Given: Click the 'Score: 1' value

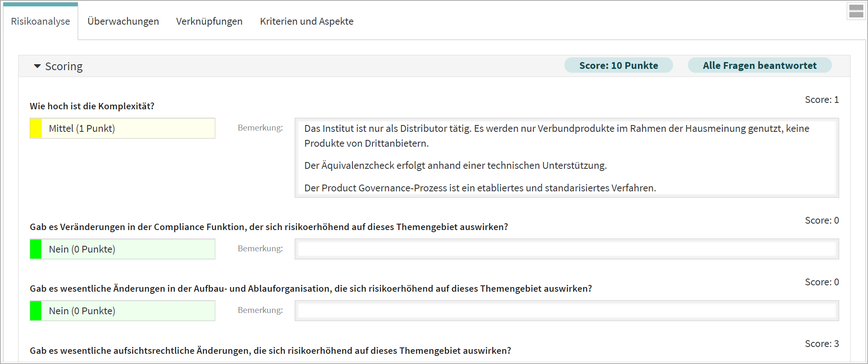Looking at the screenshot, I should [822, 100].
